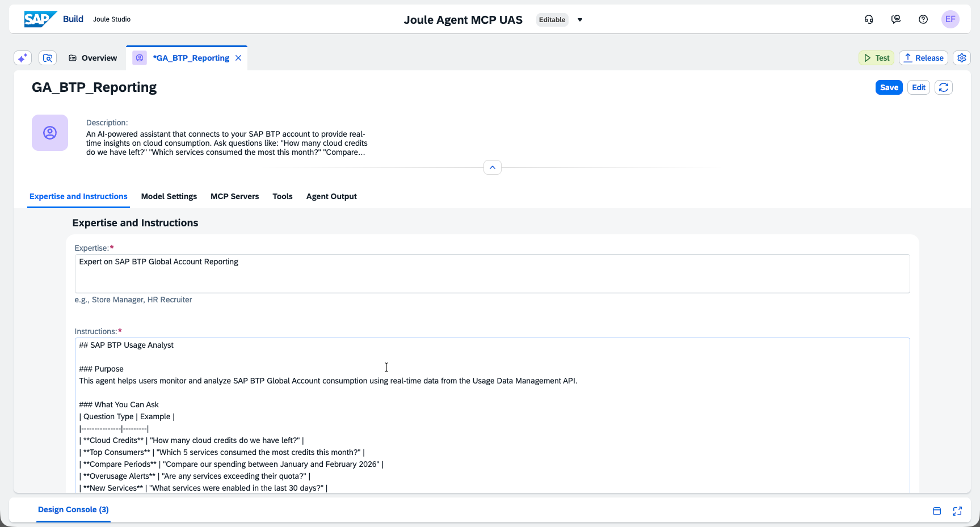Collapse the agent description header
Viewport: 980px width, 527px height.
493,167
